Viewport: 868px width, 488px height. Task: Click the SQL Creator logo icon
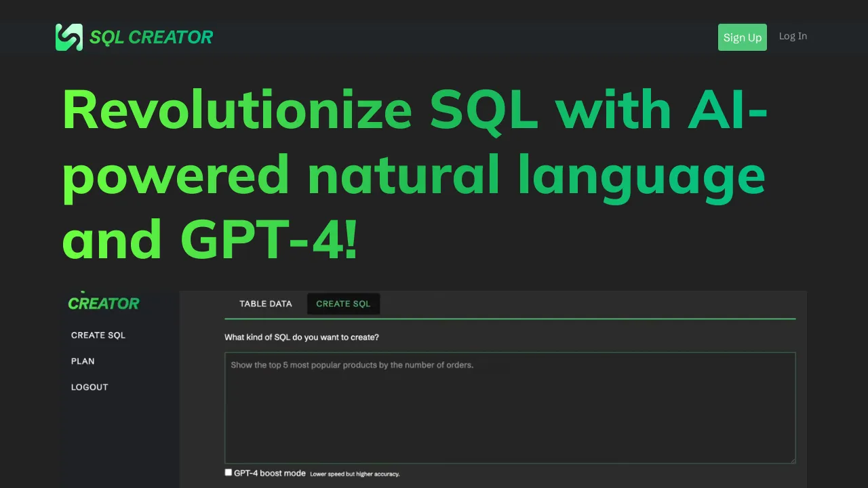click(x=68, y=37)
